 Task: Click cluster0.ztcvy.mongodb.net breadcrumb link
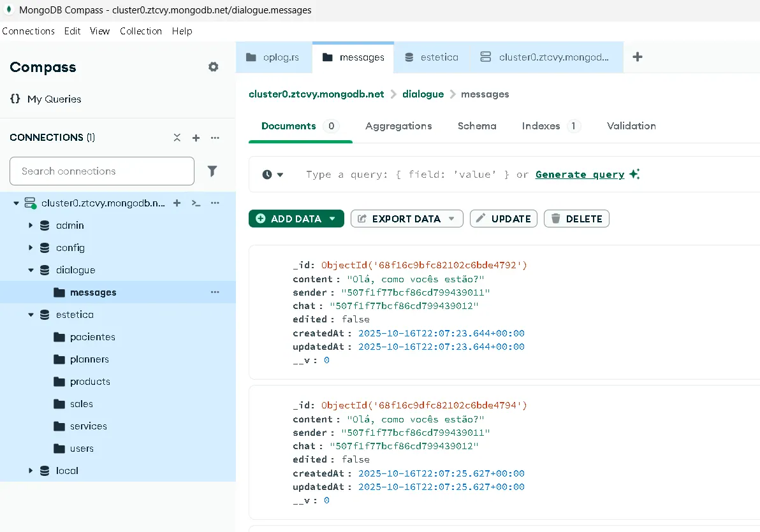click(316, 94)
